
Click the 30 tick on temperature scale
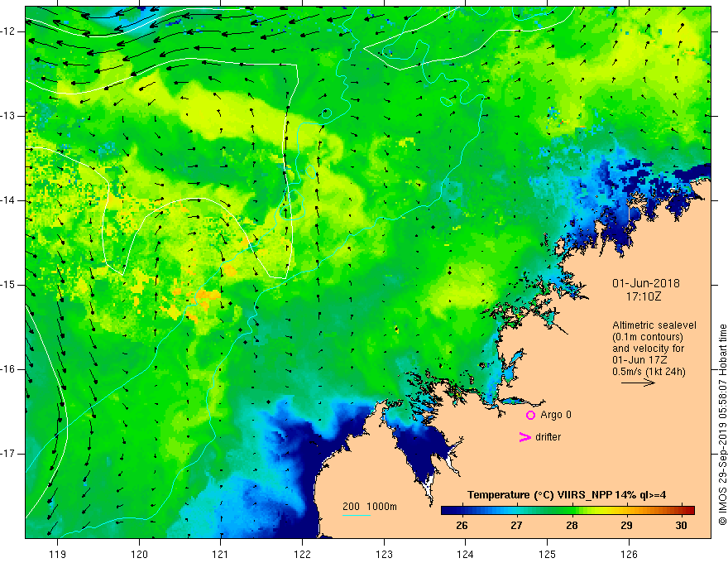click(x=681, y=526)
